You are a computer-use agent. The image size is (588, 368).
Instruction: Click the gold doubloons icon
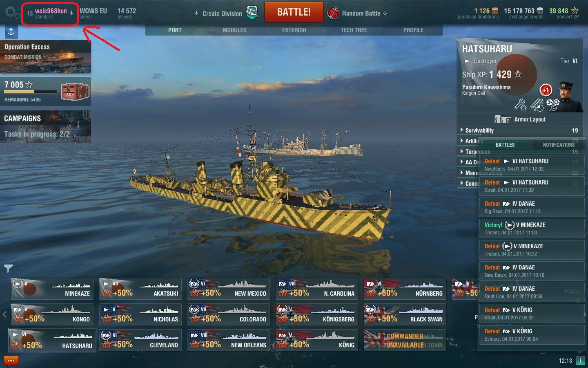tap(495, 11)
